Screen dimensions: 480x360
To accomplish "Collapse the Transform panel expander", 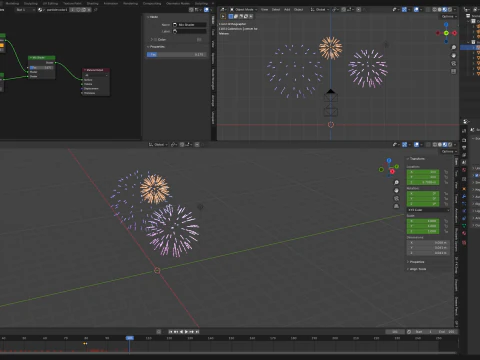I will point(408,159).
